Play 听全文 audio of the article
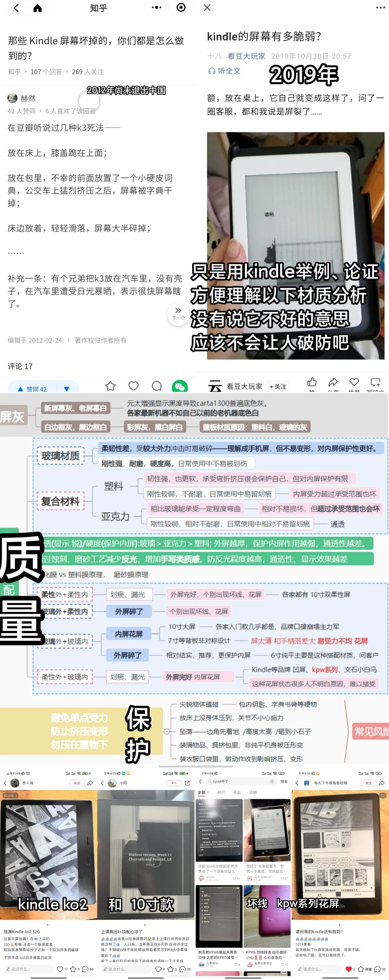Screen dimensions: 389x980 tap(224, 71)
